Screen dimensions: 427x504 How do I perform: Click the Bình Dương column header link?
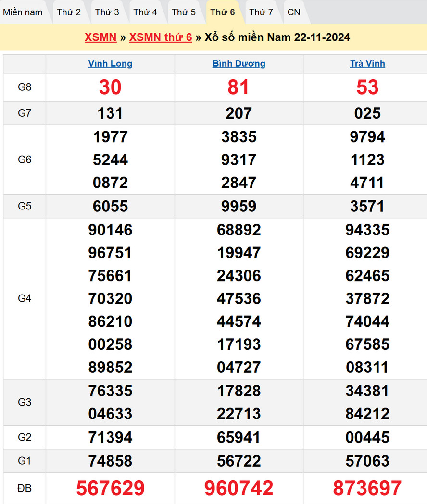pyautogui.click(x=239, y=64)
